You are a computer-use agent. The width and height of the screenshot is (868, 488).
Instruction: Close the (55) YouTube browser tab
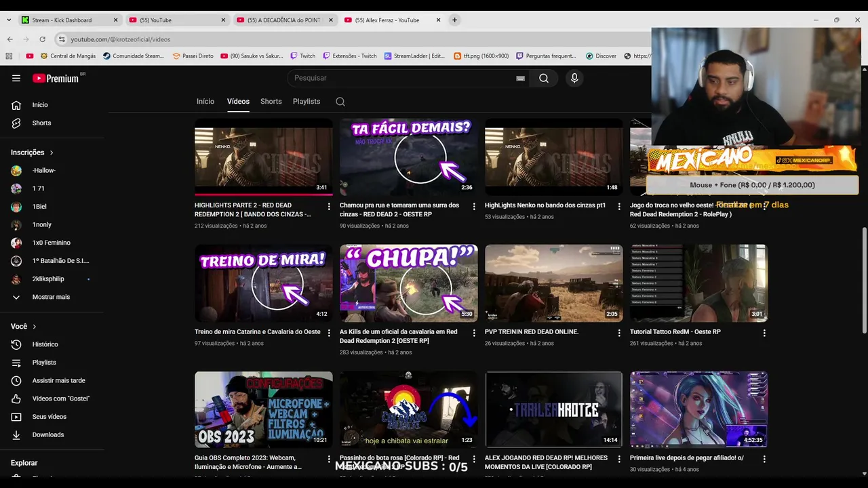tap(223, 20)
